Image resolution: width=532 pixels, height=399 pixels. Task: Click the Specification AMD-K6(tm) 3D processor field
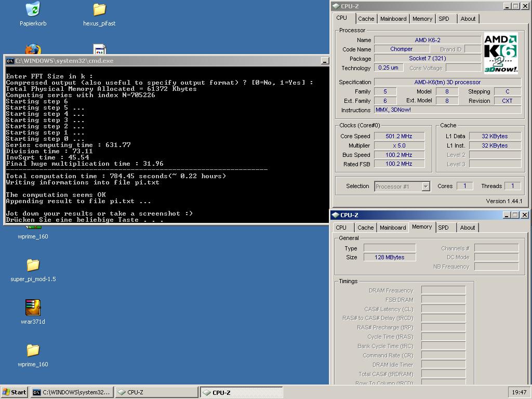tap(447, 82)
